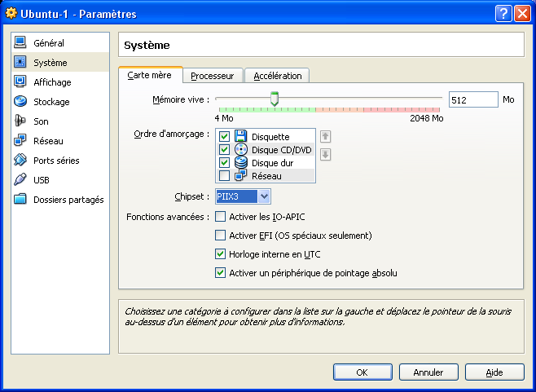The height and width of the screenshot is (392, 536).
Task: Click the Disque dur icon in boot order
Action: pyautogui.click(x=240, y=162)
